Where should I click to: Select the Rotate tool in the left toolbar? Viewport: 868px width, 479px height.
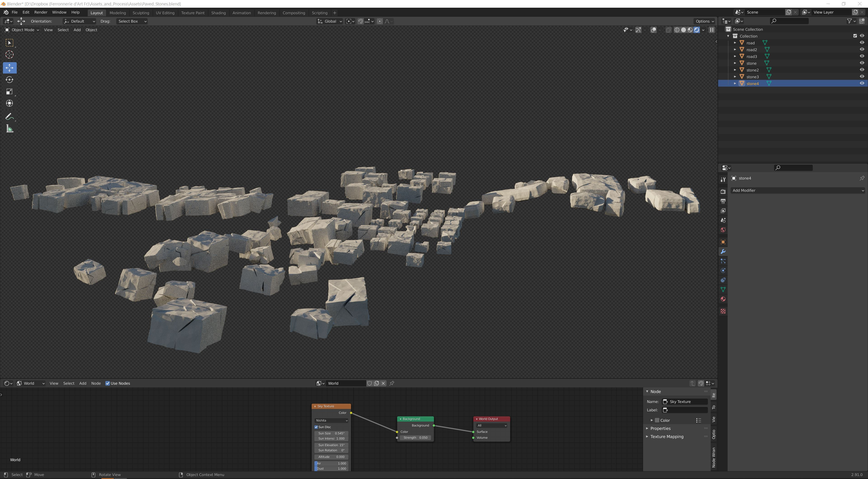9,80
